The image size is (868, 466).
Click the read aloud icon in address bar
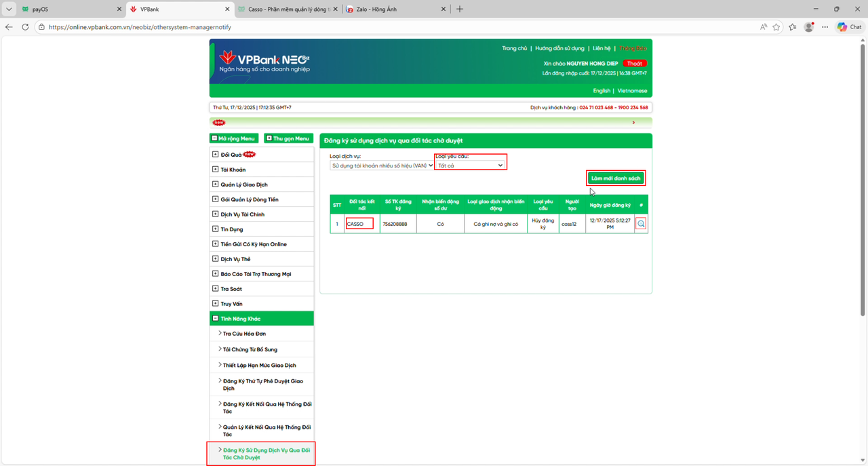tap(764, 26)
